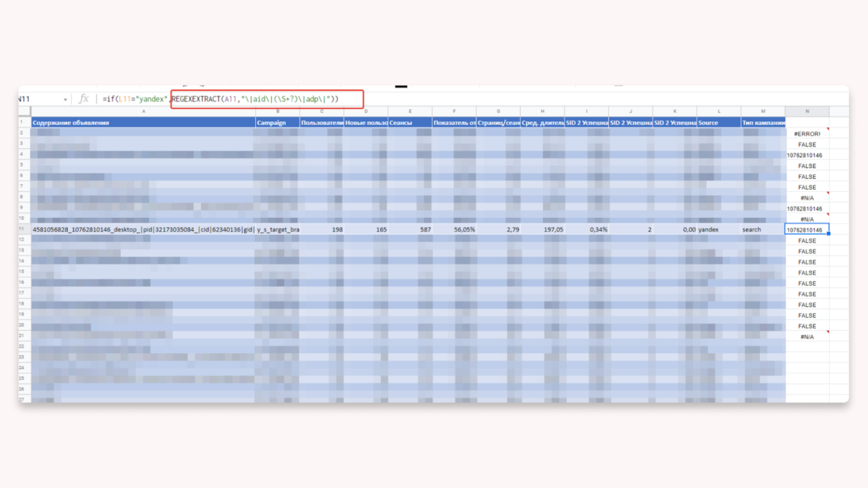The image size is (868, 488).
Task: Select column L header letter
Action: pos(719,111)
